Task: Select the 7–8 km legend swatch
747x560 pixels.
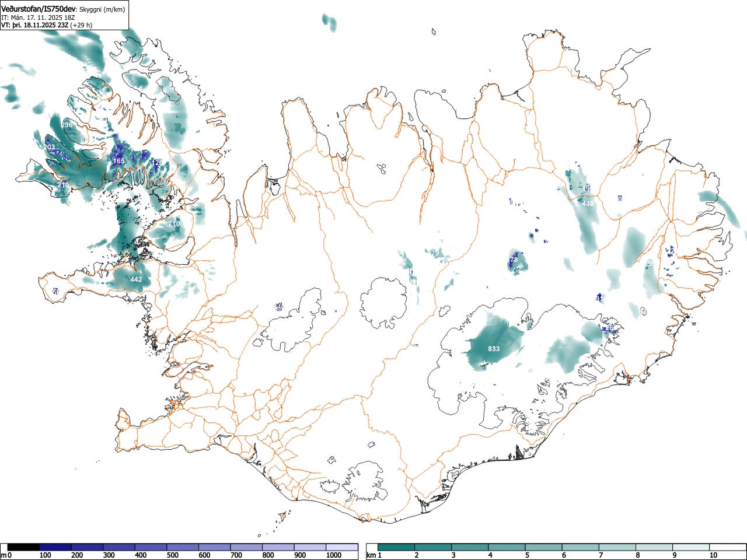Action: point(617,547)
